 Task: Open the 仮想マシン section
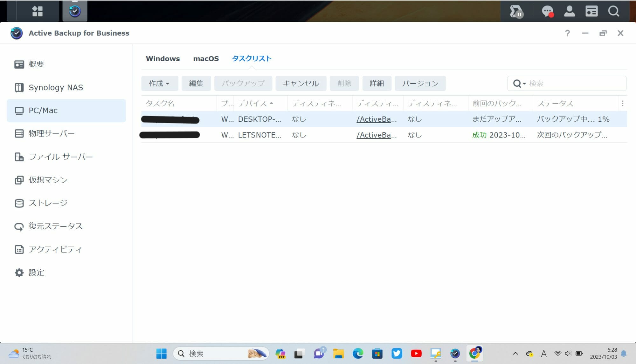(66, 180)
